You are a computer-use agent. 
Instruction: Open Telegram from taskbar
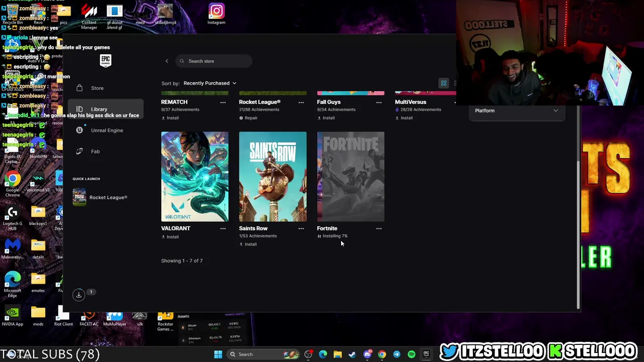396,354
